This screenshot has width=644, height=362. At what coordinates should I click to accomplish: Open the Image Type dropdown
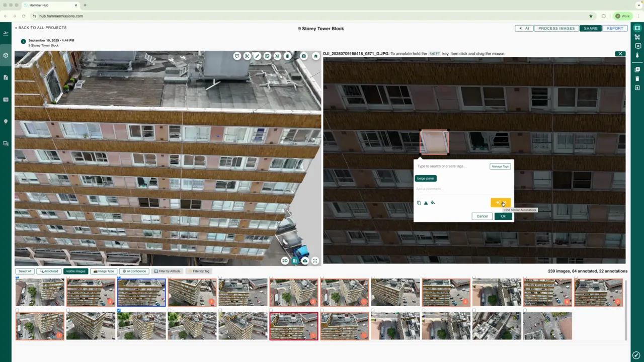click(104, 271)
